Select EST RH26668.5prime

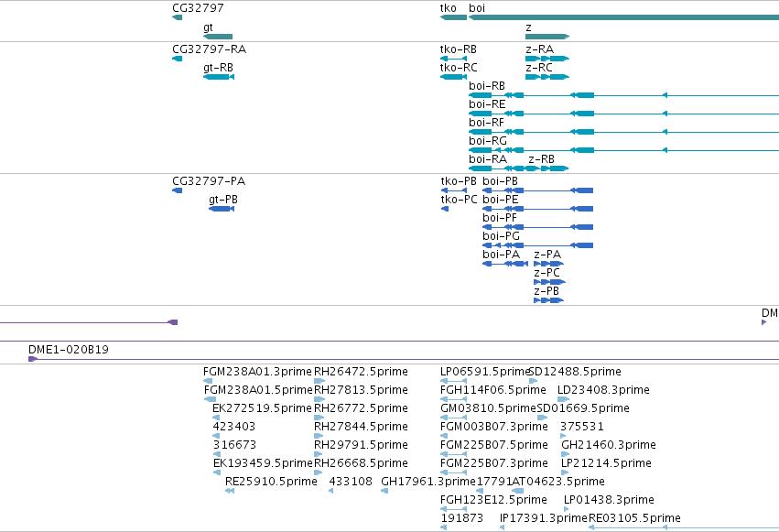tap(319, 472)
